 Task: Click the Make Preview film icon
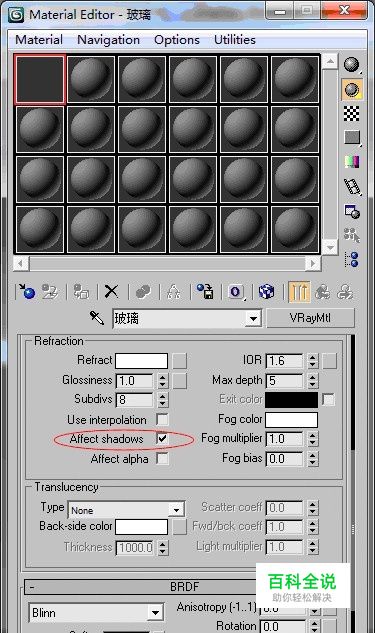352,187
